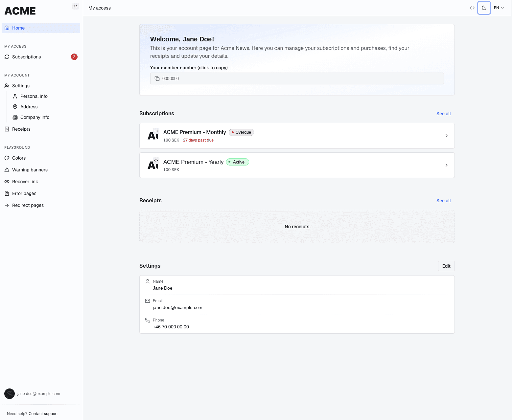Copy member number 0000000 field
This screenshot has width=512, height=420.
point(297,78)
